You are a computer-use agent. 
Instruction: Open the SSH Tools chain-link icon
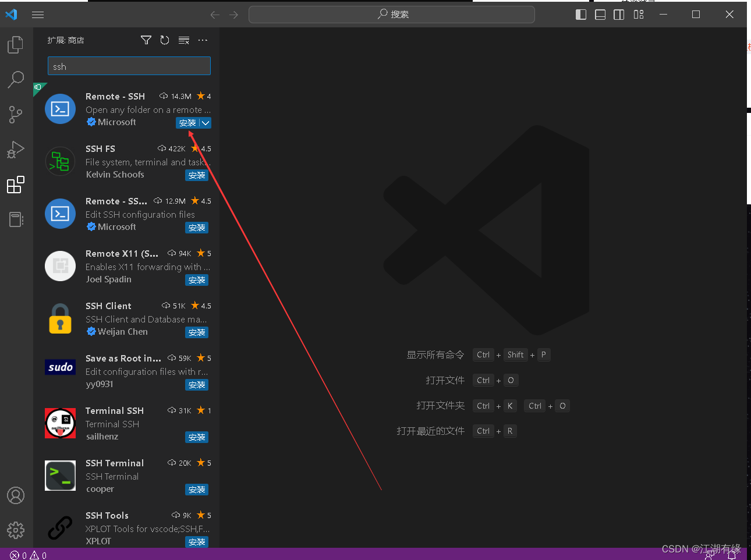click(x=61, y=528)
